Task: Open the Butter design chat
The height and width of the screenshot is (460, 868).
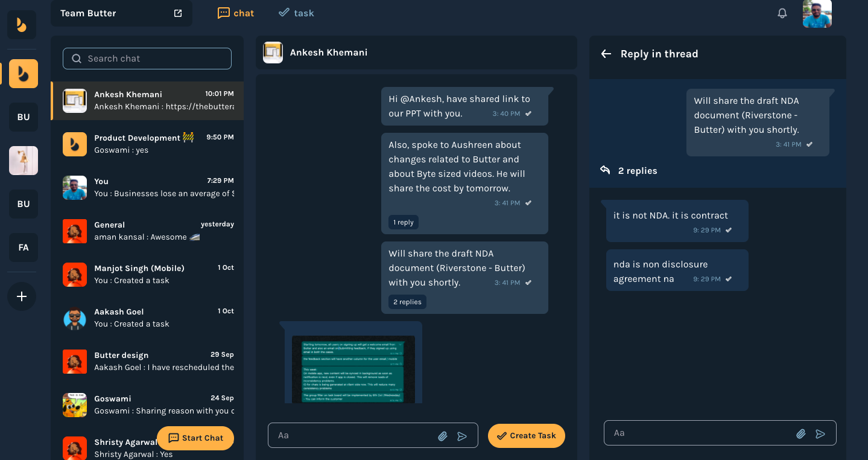Action: click(x=147, y=362)
